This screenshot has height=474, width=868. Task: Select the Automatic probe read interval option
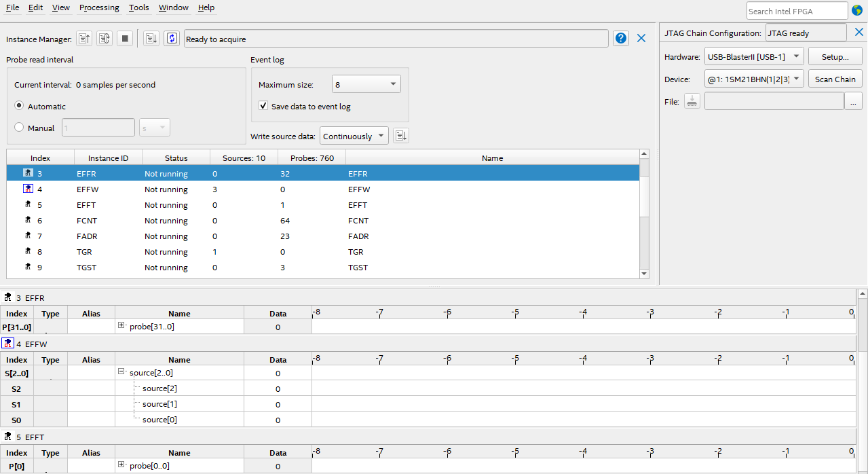(19, 106)
